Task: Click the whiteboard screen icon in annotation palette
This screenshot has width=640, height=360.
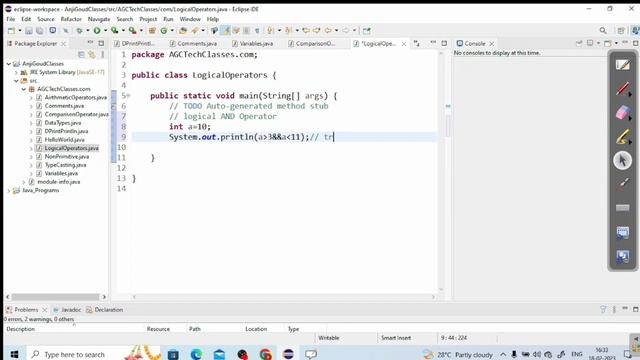Action: coord(622,233)
